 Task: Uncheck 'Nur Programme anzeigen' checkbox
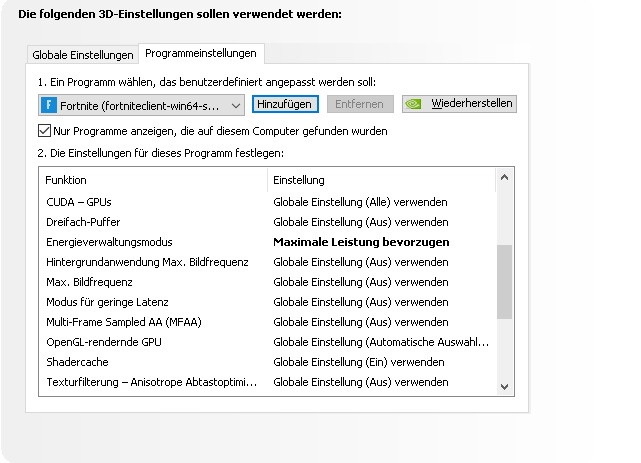pos(44,131)
